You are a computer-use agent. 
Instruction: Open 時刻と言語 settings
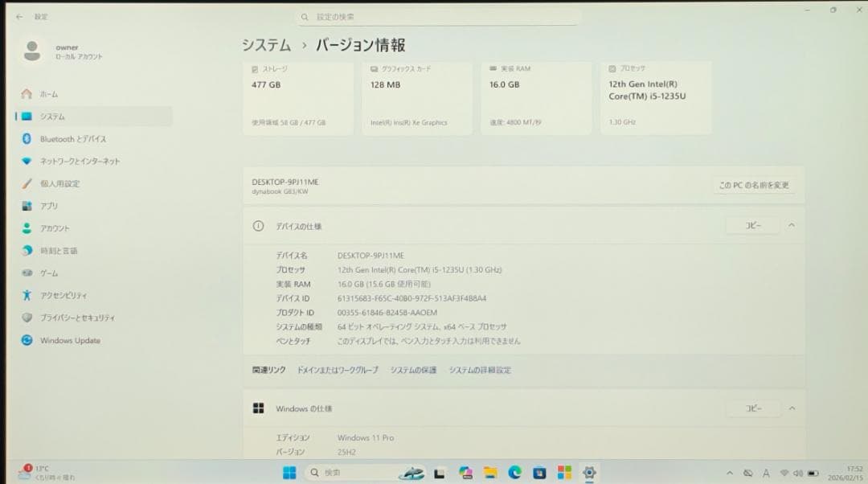pyautogui.click(x=94, y=251)
